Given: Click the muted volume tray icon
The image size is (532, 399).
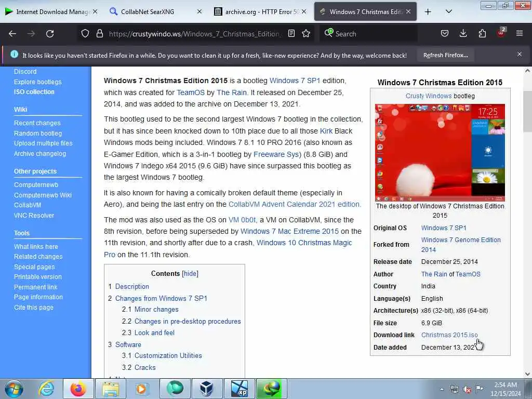Looking at the screenshot, I should click(x=467, y=390).
